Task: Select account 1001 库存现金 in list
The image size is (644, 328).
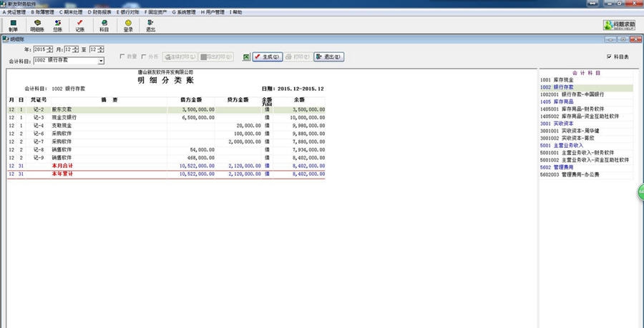Action: [x=586, y=80]
